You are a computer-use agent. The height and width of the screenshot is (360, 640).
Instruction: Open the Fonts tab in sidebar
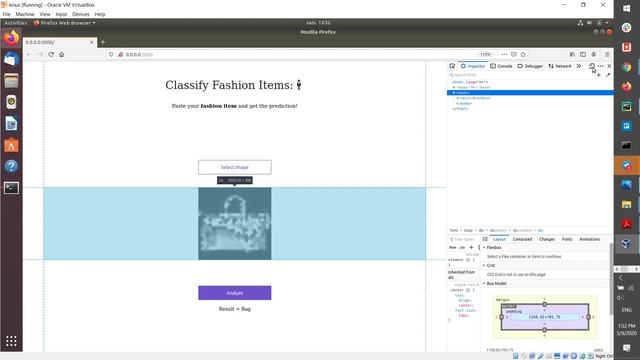tap(567, 239)
